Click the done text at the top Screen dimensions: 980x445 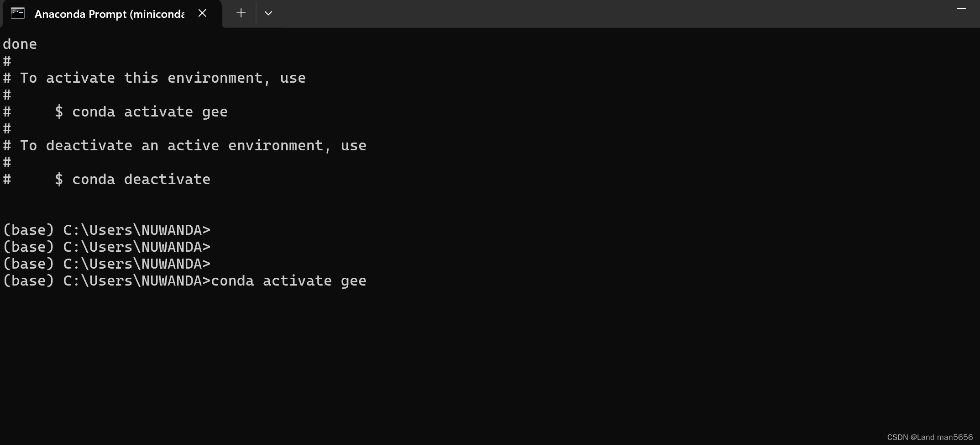[x=20, y=44]
